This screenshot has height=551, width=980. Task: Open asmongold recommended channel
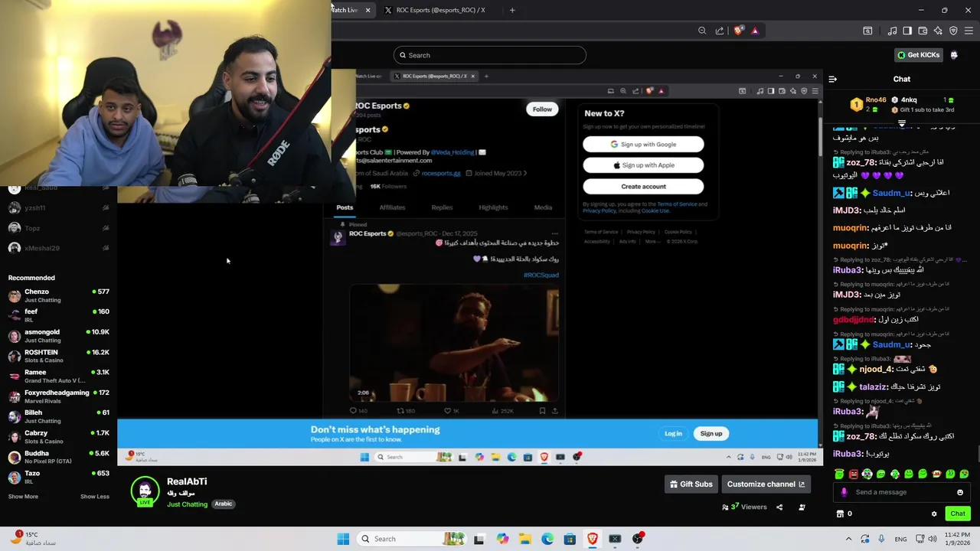[58, 336]
